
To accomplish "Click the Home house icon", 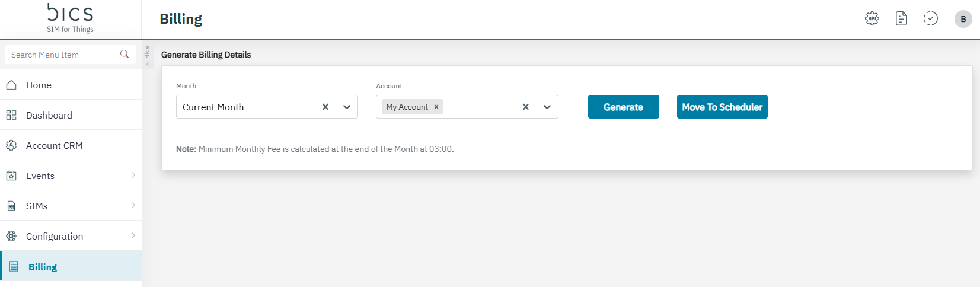I will click(x=11, y=85).
